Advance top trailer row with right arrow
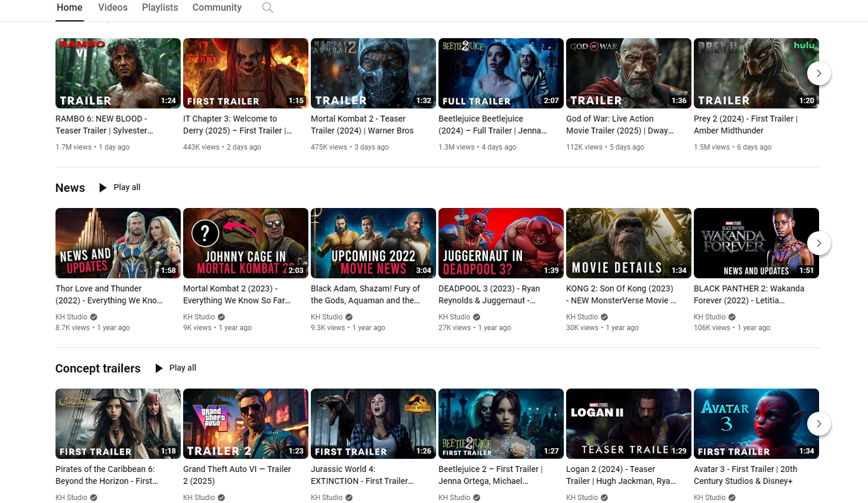This screenshot has height=503, width=868. 819,73
